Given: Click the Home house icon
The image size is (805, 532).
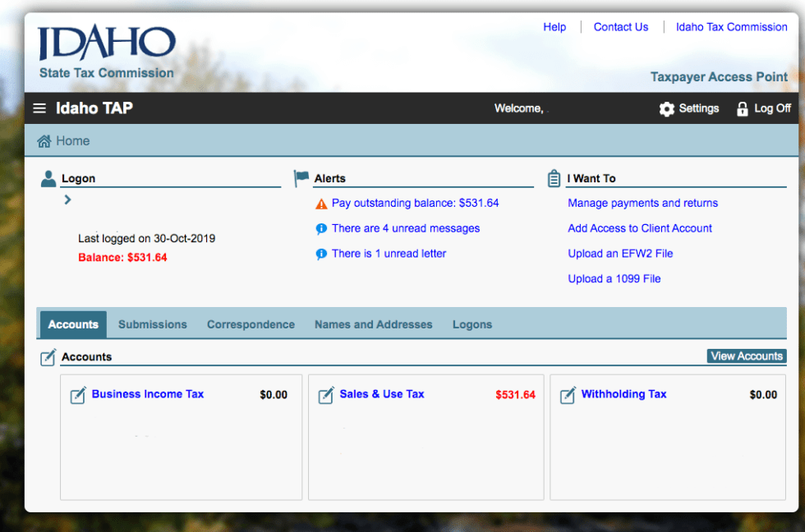Looking at the screenshot, I should point(44,141).
